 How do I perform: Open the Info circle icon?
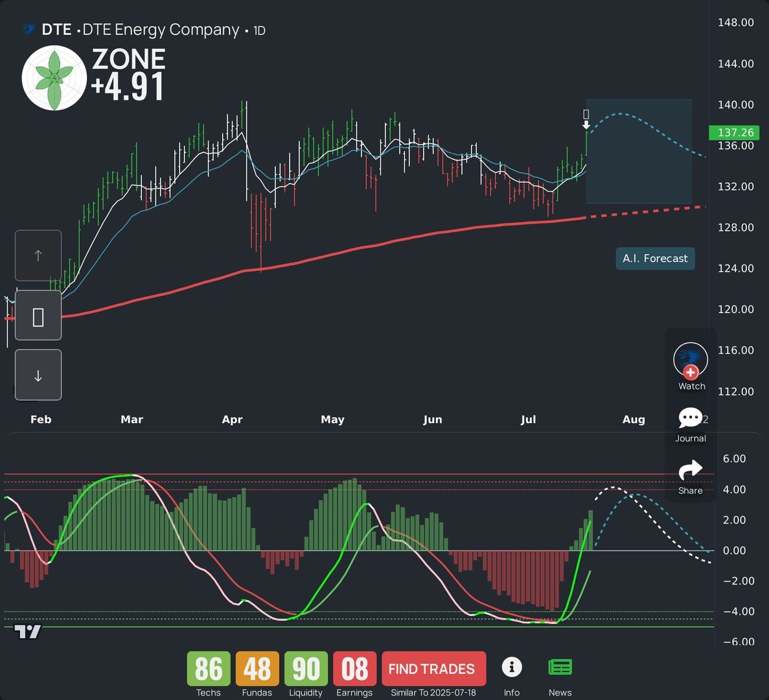tap(512, 667)
